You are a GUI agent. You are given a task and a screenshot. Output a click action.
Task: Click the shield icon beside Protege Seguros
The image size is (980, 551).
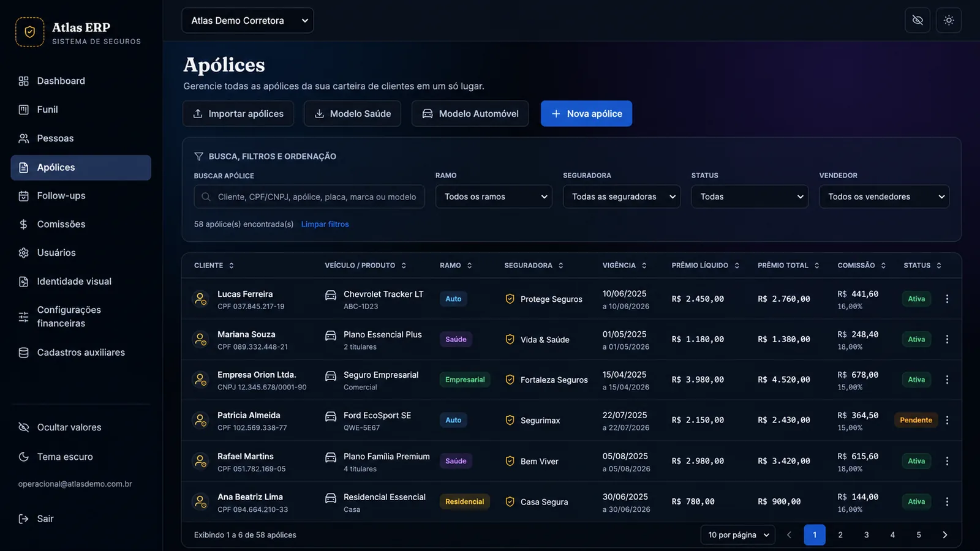click(x=510, y=299)
